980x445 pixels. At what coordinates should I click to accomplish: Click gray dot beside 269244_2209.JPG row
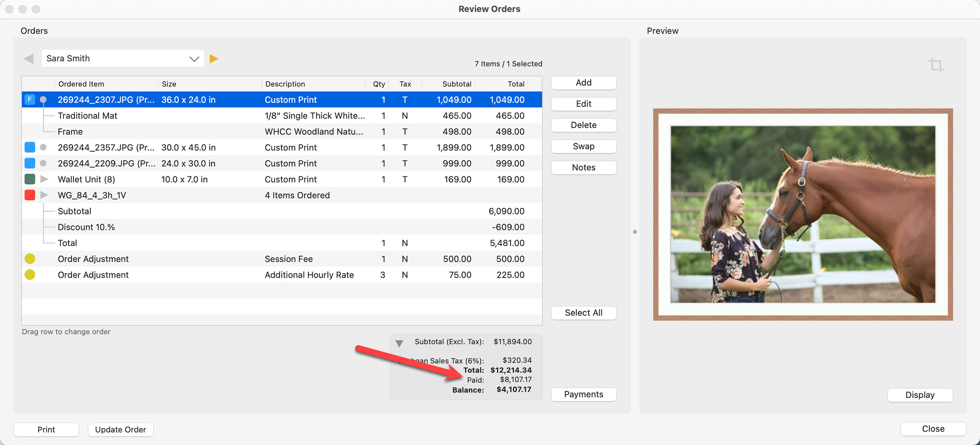[x=43, y=163]
